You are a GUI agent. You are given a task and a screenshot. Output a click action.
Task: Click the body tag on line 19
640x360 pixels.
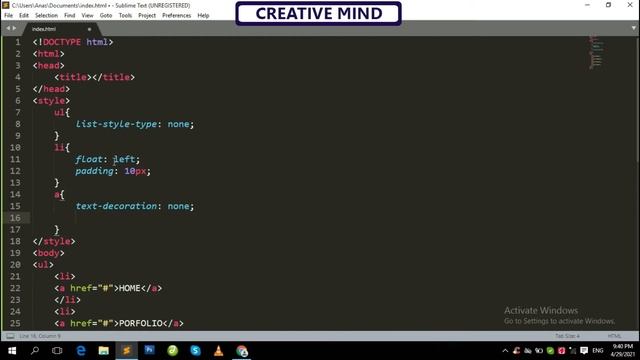[x=49, y=253]
